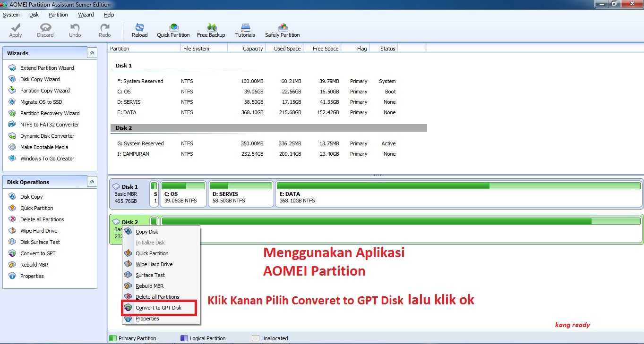Sort by Flag column header
Viewport: 644px width, 344px height.
355,48
